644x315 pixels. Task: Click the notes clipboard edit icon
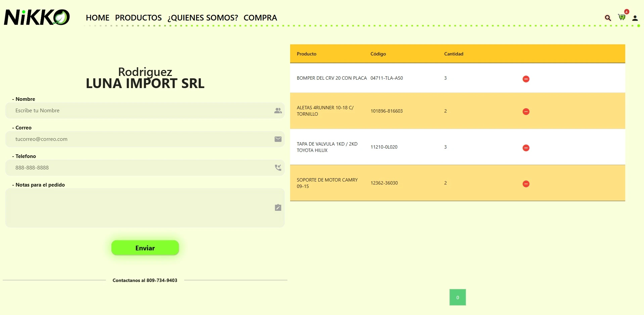278,207
